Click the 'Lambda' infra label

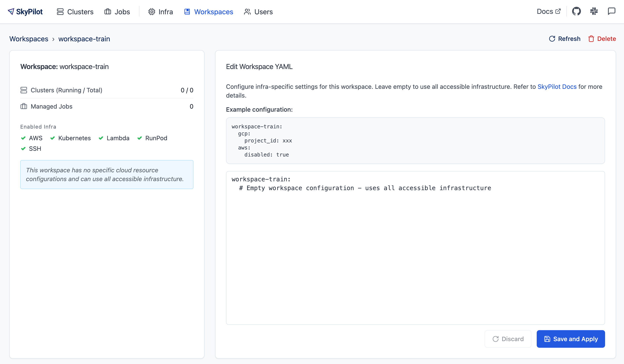[x=118, y=138]
